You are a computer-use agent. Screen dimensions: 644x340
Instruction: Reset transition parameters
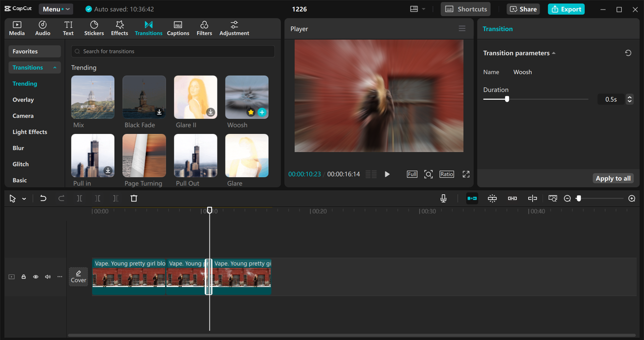[x=628, y=53]
